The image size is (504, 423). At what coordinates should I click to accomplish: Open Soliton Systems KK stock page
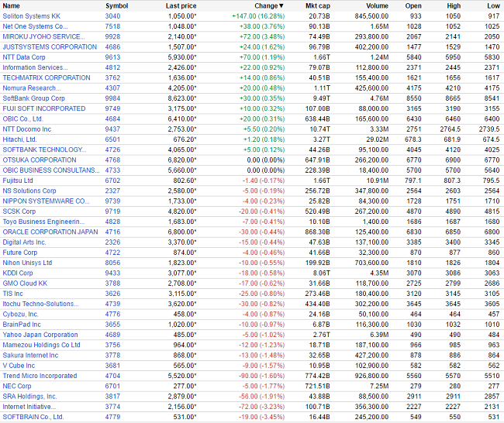click(32, 16)
